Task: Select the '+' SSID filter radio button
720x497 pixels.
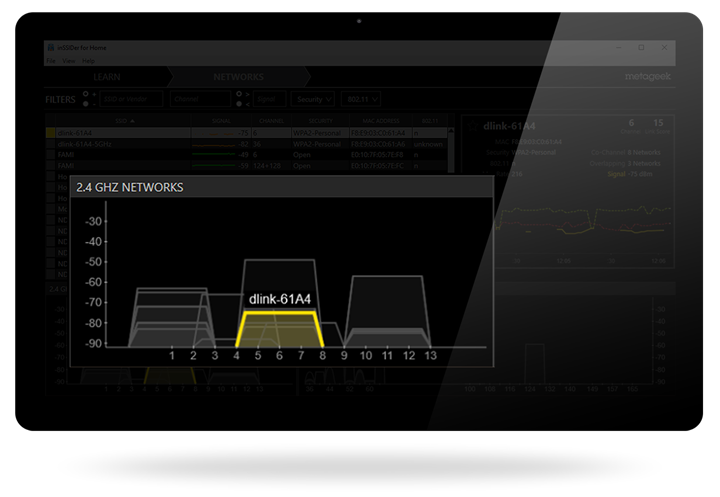Action: [86, 94]
